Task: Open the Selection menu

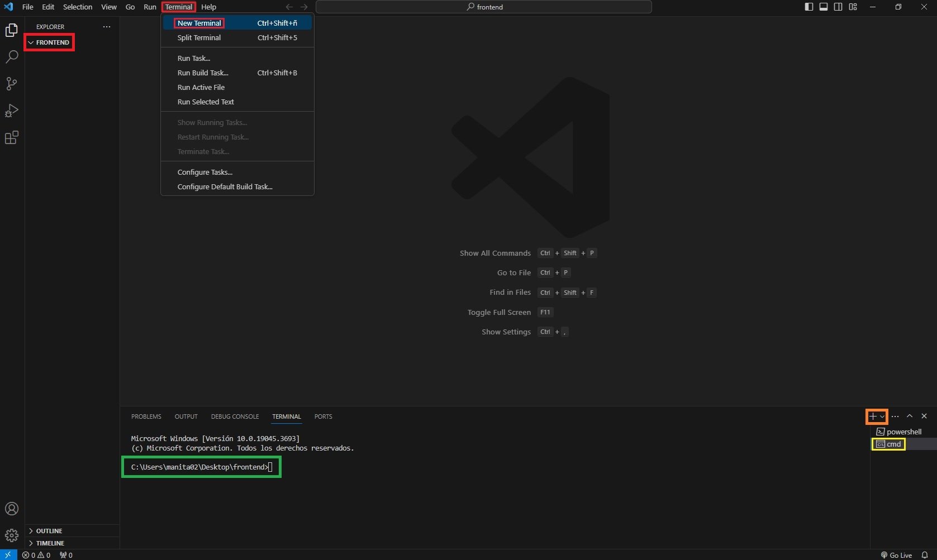Action: point(78,7)
